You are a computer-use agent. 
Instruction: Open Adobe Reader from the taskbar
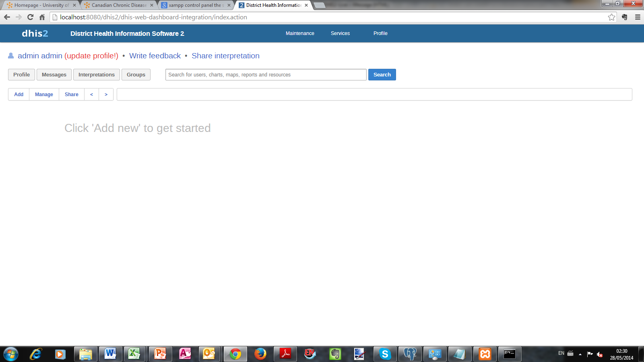[285, 354]
